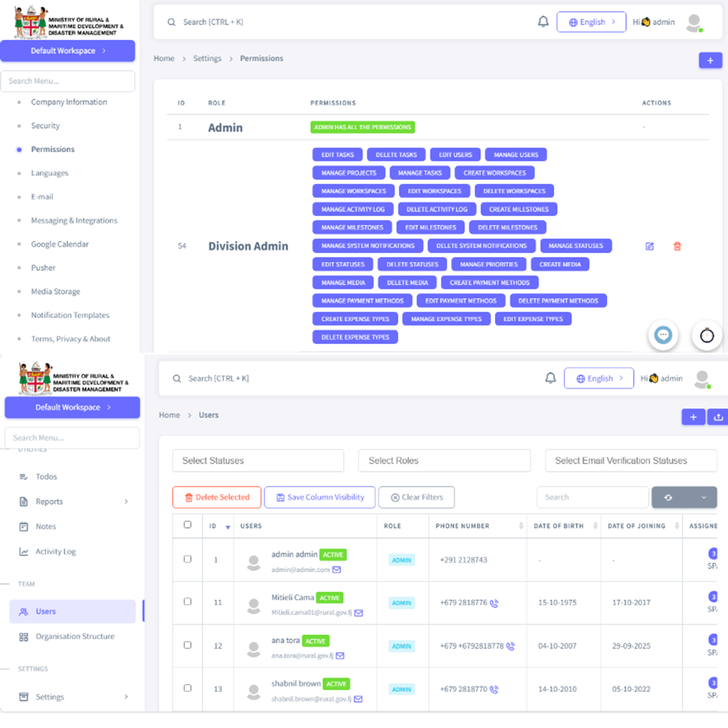Click the Delete Selected button
This screenshot has height=728, width=728.
click(217, 497)
